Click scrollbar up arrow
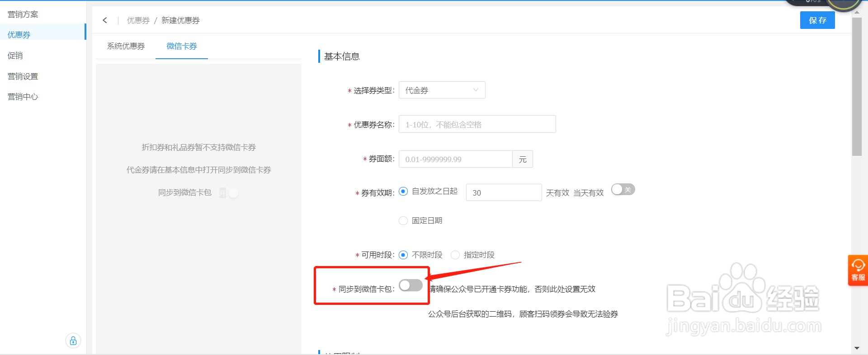 pos(857,13)
